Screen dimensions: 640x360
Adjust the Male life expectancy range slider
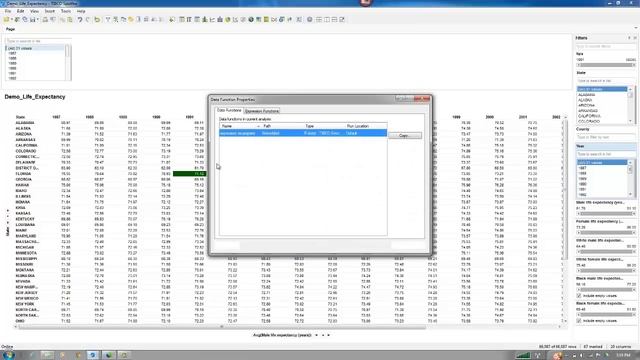pyautogui.click(x=606, y=213)
